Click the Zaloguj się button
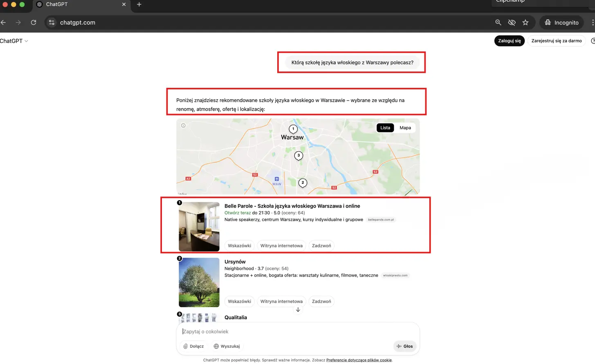This screenshot has width=595, height=364. (x=510, y=41)
